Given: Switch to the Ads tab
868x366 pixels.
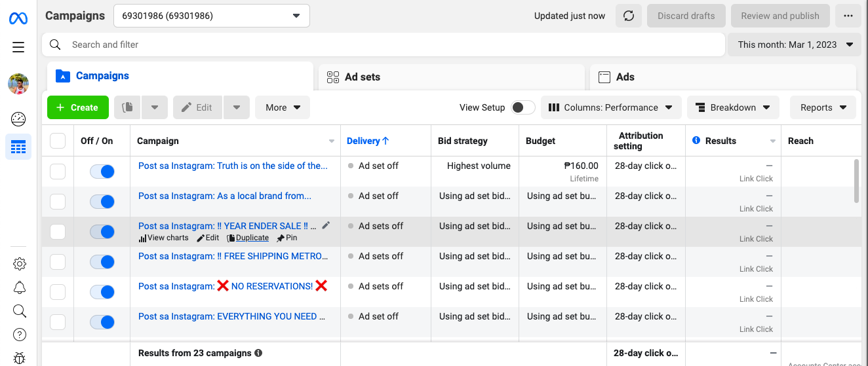Looking at the screenshot, I should pos(625,77).
